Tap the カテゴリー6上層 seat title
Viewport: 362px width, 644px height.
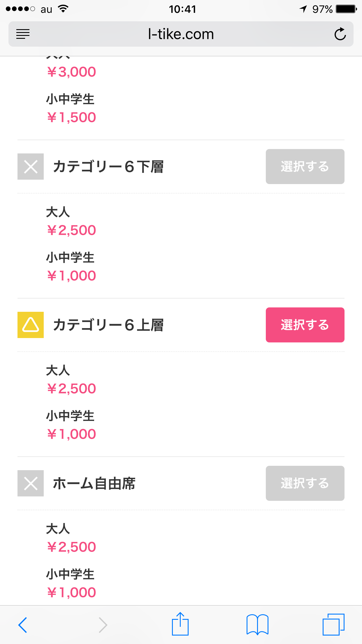(108, 325)
